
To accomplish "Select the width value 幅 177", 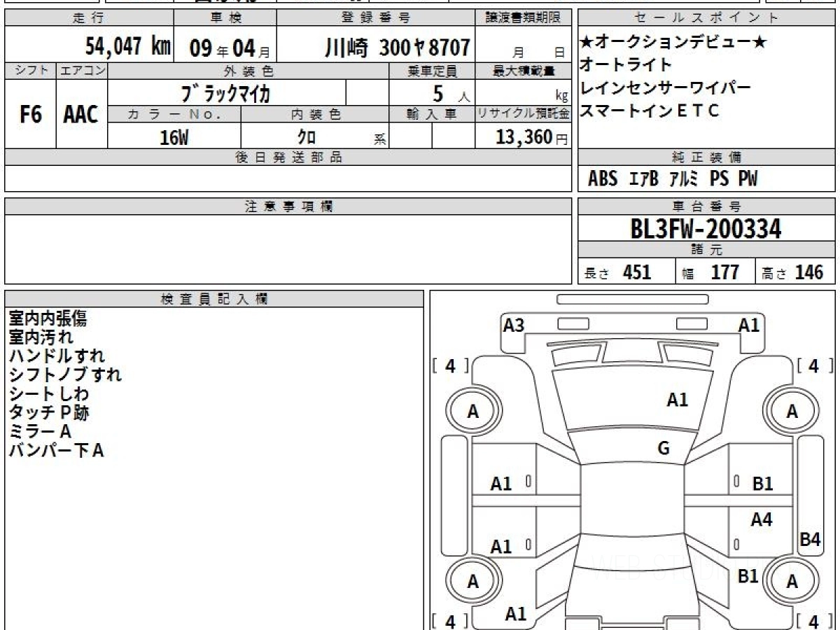I will (x=710, y=272).
